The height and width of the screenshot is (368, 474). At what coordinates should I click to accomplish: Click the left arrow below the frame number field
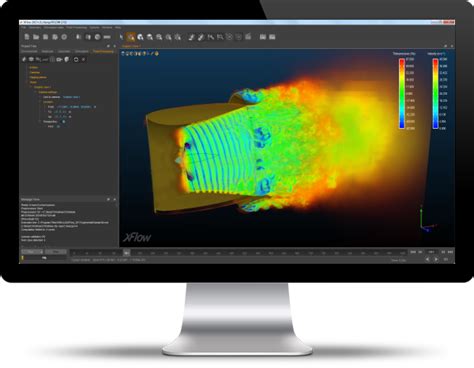tap(428, 259)
